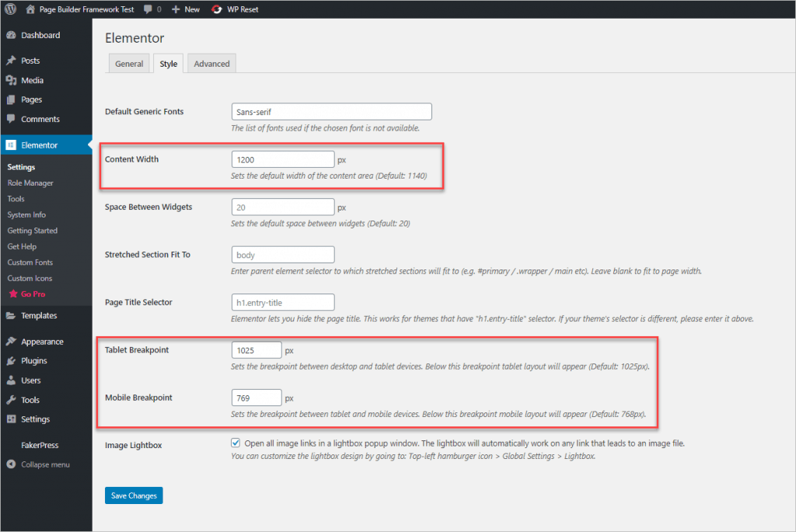Click the Content Width input field

coord(283,159)
